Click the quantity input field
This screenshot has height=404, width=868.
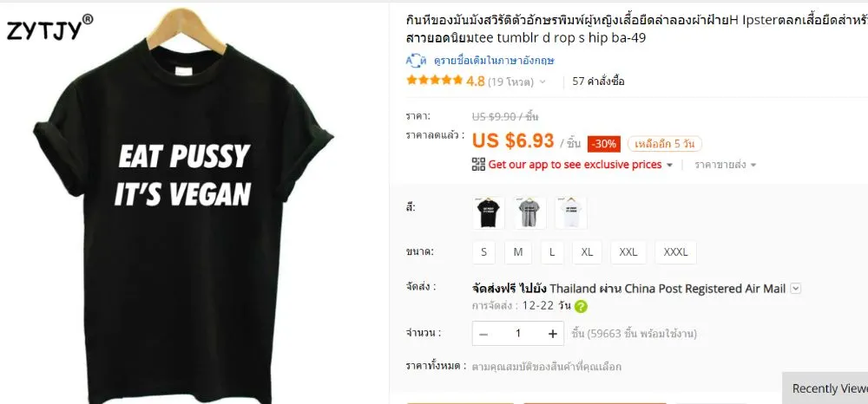(517, 333)
